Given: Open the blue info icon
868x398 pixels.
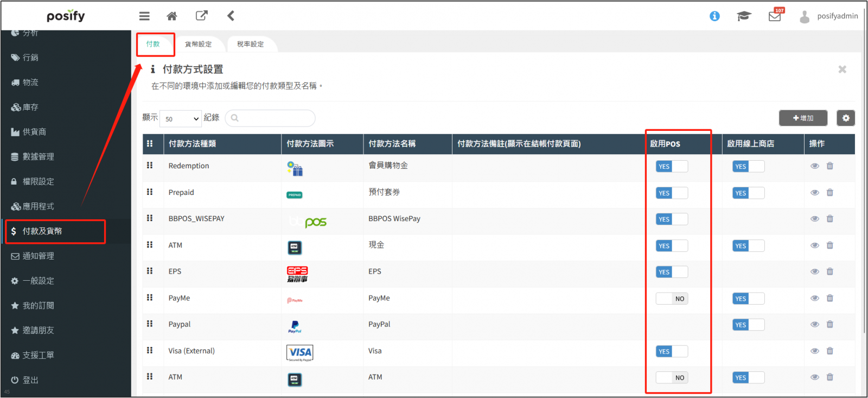Looking at the screenshot, I should pyautogui.click(x=714, y=16).
